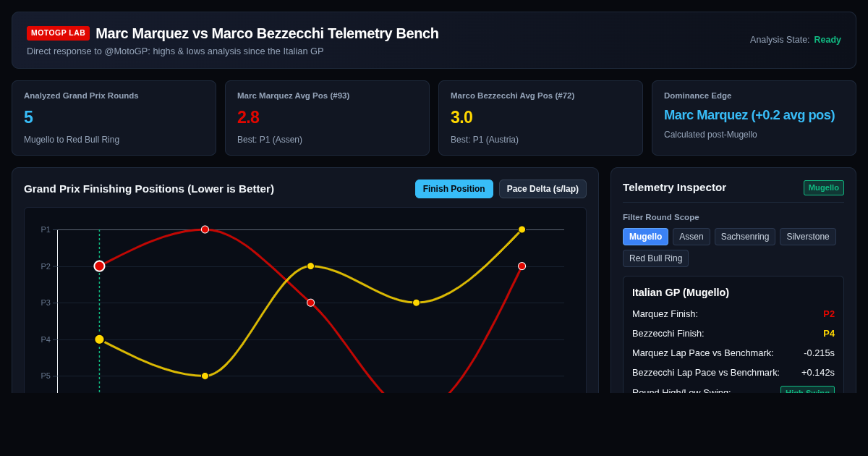Select Bezzecchi's yellow Sachsenring P2 data point
The image size is (868, 456).
310,266
